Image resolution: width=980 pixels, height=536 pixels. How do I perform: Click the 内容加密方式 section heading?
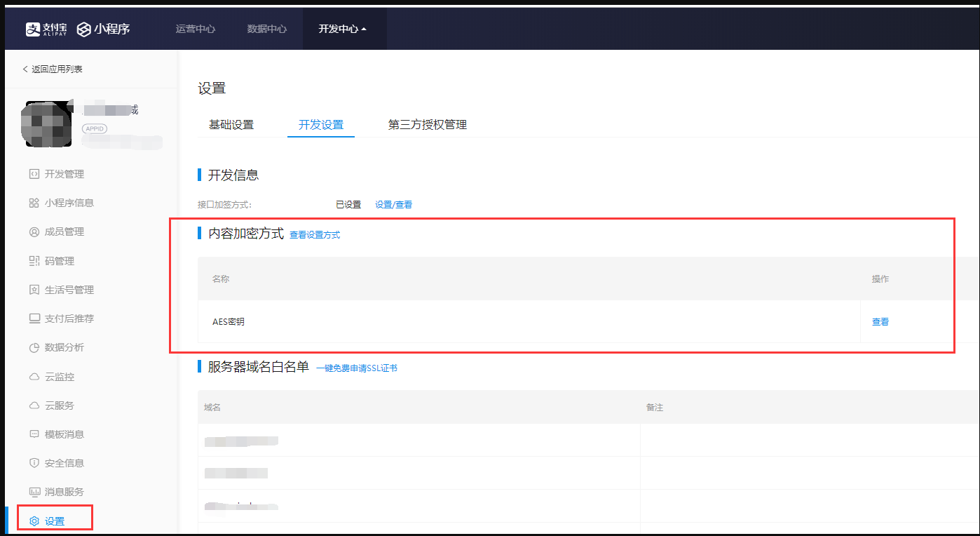pyautogui.click(x=246, y=234)
